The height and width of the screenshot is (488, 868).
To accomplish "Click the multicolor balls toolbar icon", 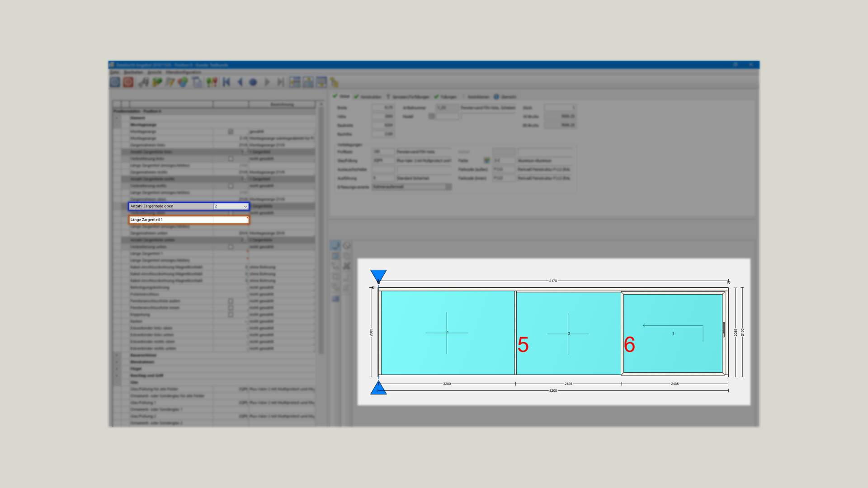I will click(x=183, y=82).
